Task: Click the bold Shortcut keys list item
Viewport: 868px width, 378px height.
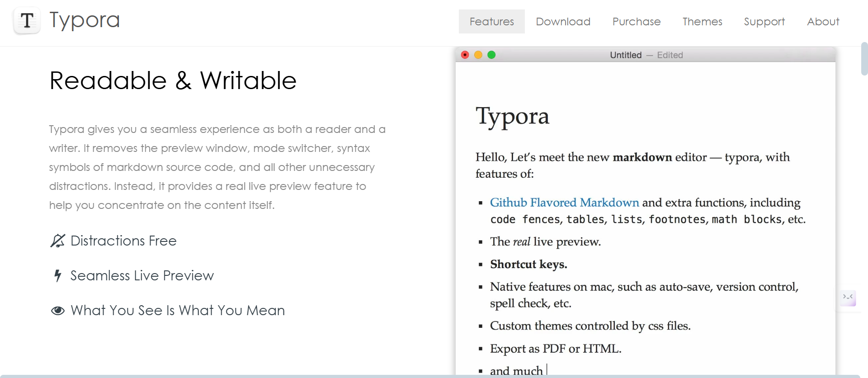Action: click(528, 264)
